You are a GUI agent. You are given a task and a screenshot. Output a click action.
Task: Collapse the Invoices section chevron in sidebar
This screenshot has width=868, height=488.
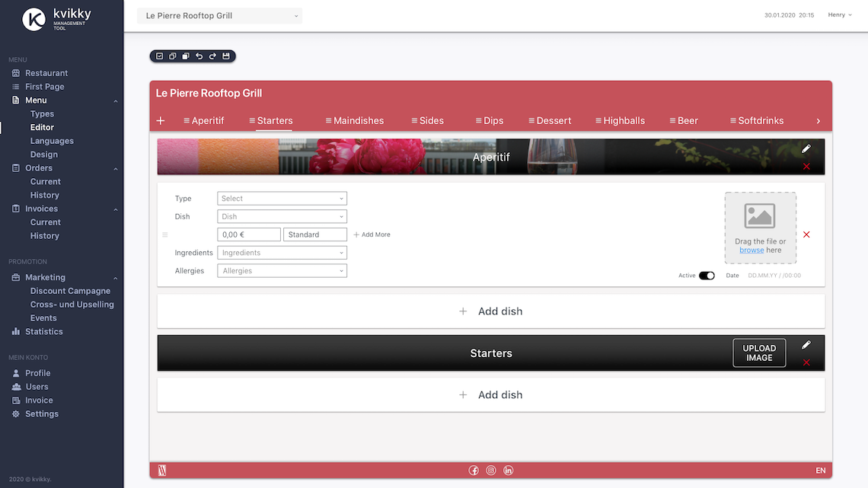116,209
